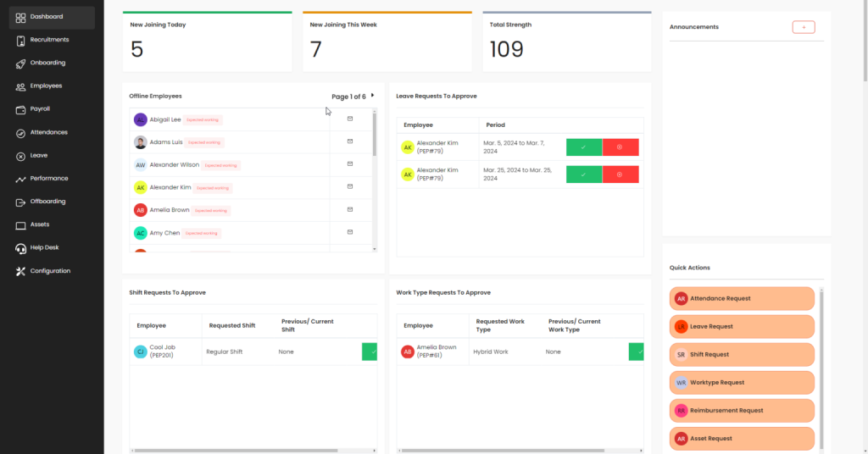868x454 pixels.
Task: Click the Help Desk headset icon
Action: pos(21,248)
